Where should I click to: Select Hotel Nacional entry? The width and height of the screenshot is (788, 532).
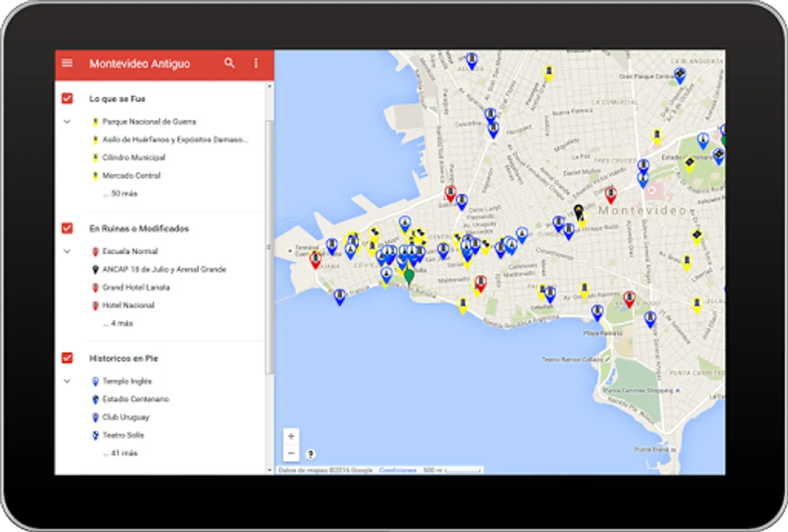click(128, 305)
